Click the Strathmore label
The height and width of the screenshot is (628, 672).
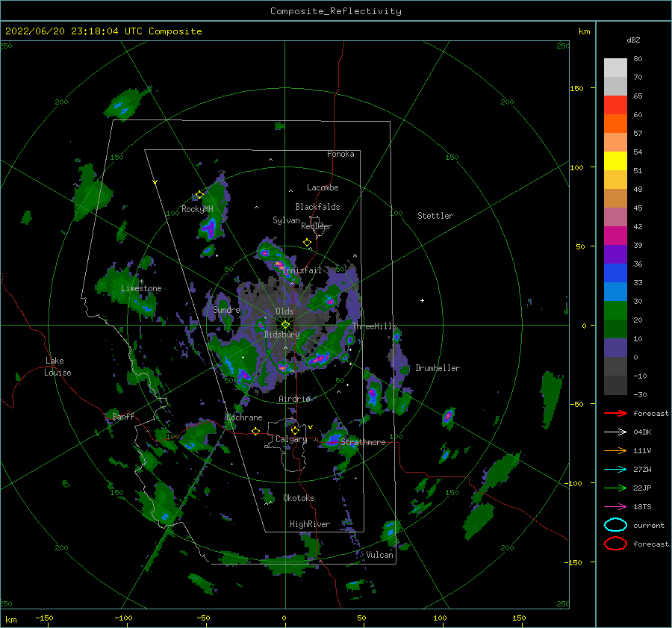pos(363,442)
